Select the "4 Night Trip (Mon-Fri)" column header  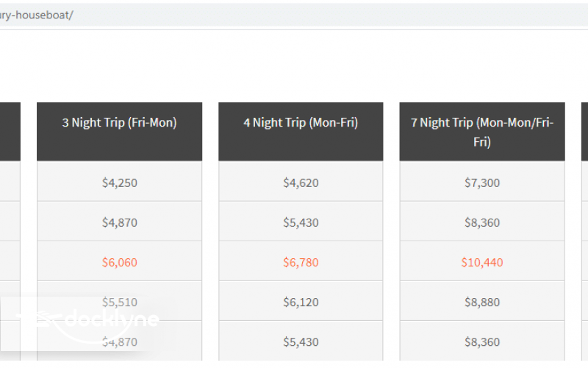coord(301,123)
